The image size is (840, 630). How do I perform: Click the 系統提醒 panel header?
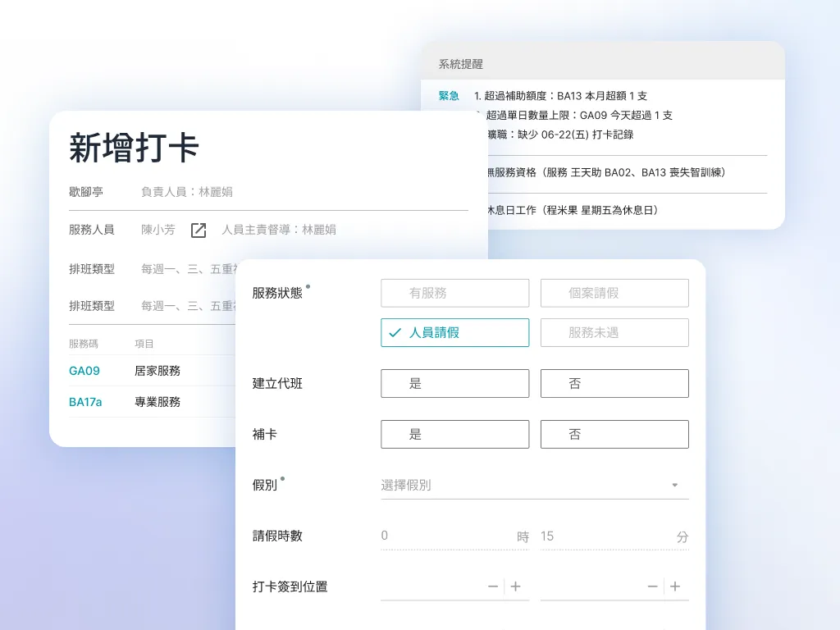(603, 61)
